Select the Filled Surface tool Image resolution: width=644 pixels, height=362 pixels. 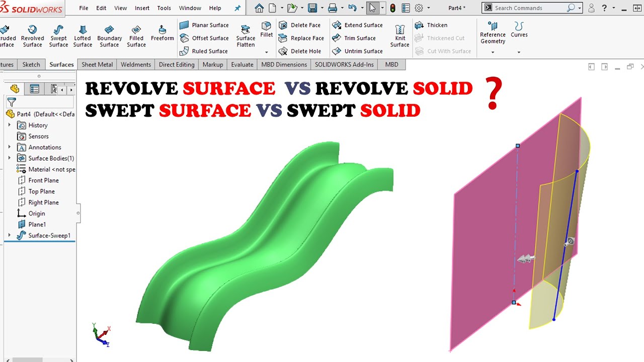coord(136,36)
